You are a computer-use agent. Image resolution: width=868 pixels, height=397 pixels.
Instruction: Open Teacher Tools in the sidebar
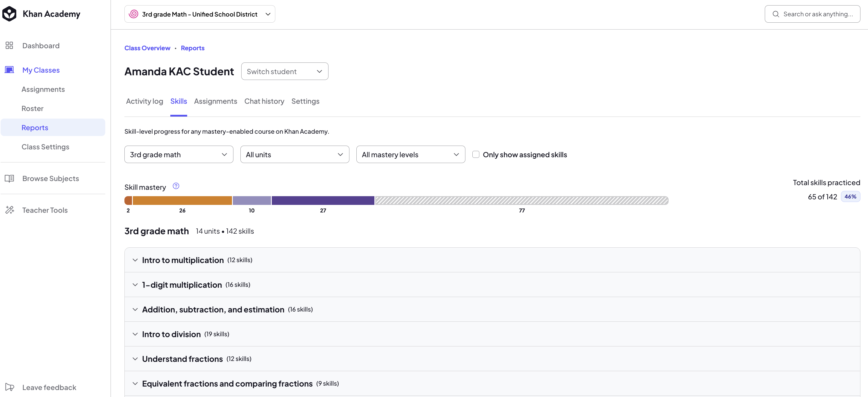coord(45,210)
